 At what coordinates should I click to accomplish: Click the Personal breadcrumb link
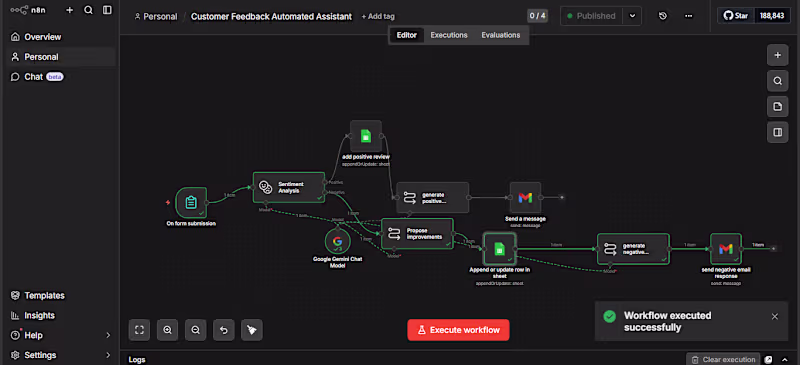(156, 16)
